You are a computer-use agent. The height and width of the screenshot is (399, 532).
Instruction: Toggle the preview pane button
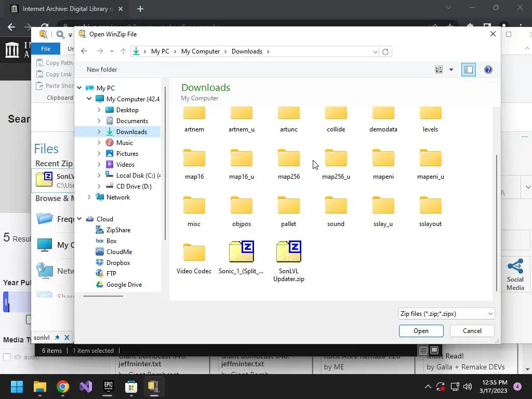pos(469,70)
